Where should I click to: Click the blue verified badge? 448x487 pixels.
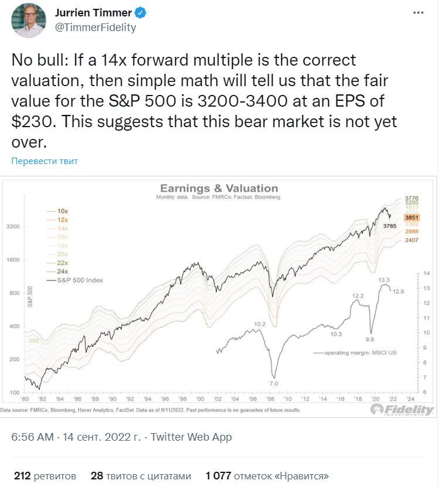click(x=141, y=12)
